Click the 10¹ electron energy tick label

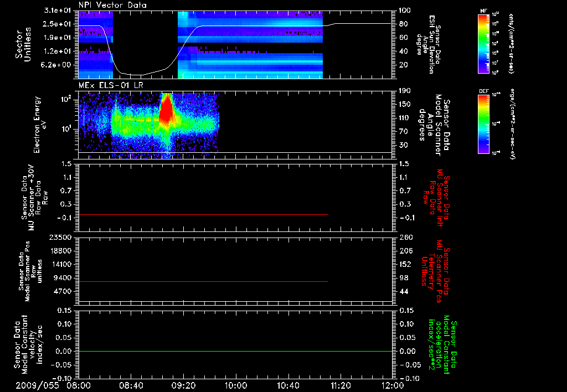click(65, 129)
